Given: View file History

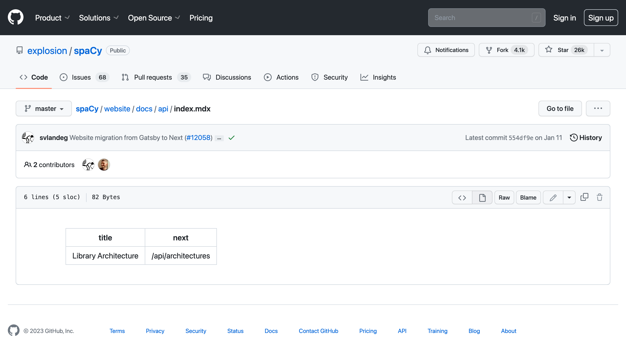Looking at the screenshot, I should [x=586, y=138].
